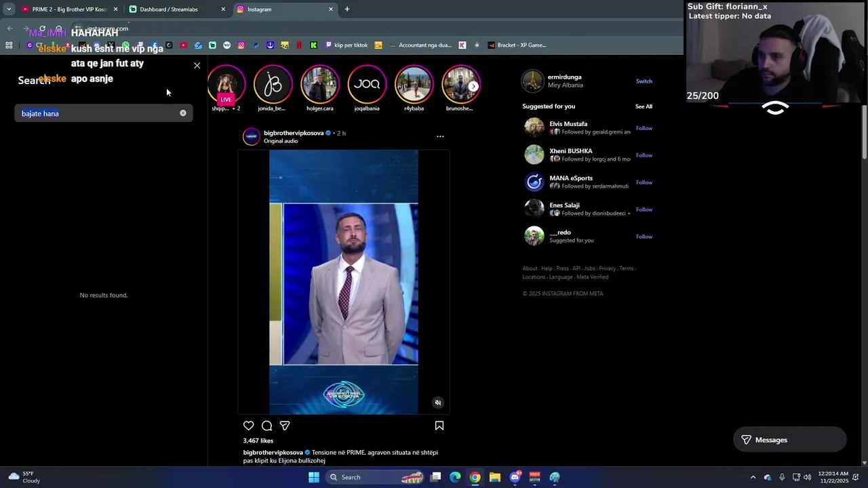Open the 'Original audio' link
The image size is (868, 488).
pos(281,141)
